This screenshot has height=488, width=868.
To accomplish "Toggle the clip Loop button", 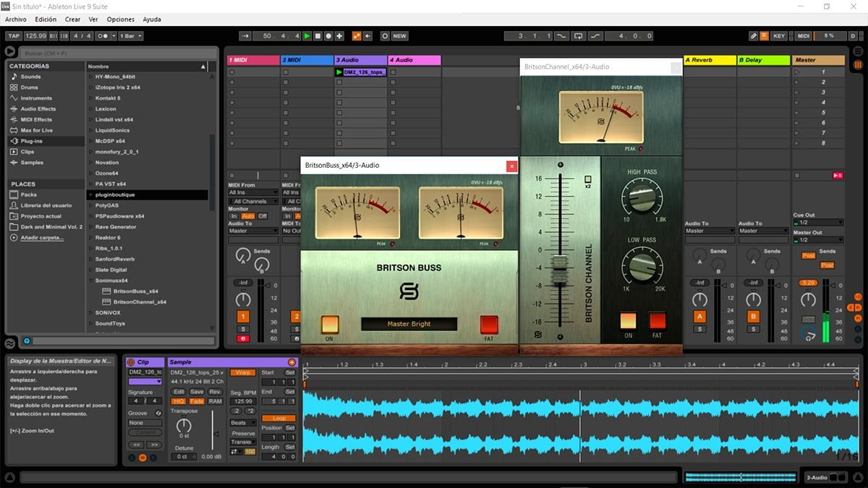I will tap(278, 418).
